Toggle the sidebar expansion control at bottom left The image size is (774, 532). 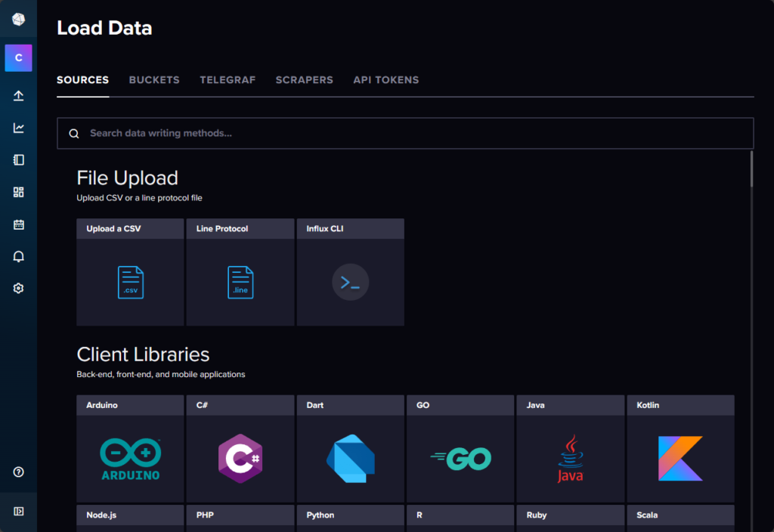click(18, 511)
